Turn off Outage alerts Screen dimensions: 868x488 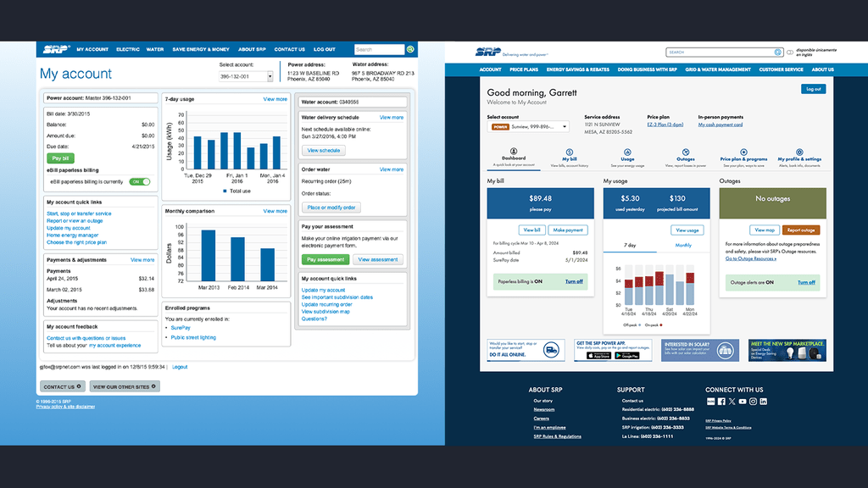(x=807, y=282)
